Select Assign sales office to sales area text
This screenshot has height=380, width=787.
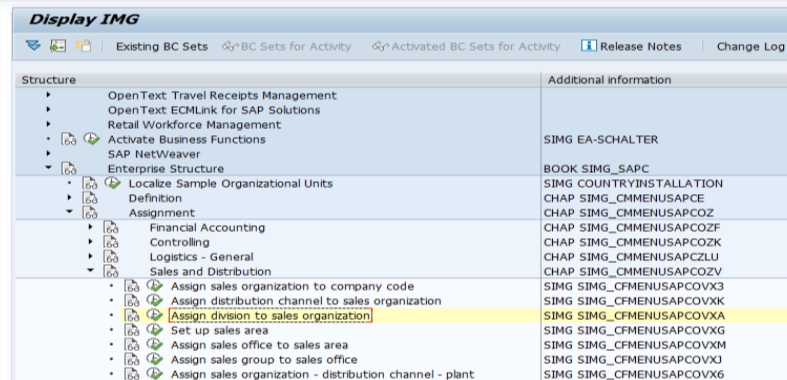(259, 345)
